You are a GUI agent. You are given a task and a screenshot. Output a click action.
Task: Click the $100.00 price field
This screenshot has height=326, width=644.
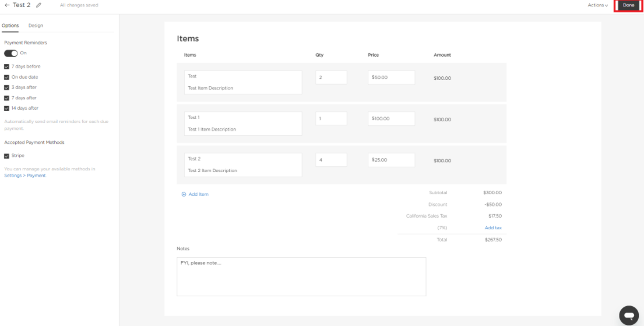tap(391, 119)
